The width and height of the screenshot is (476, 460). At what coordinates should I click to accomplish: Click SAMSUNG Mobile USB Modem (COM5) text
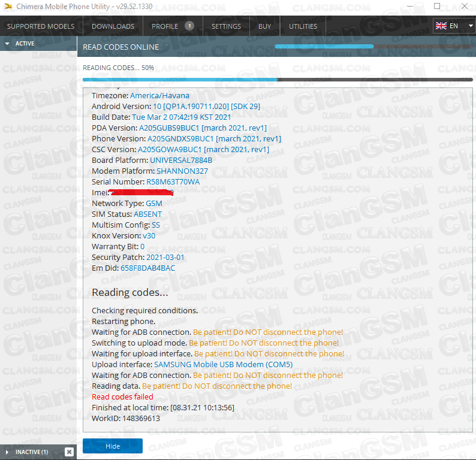pyautogui.click(x=223, y=364)
